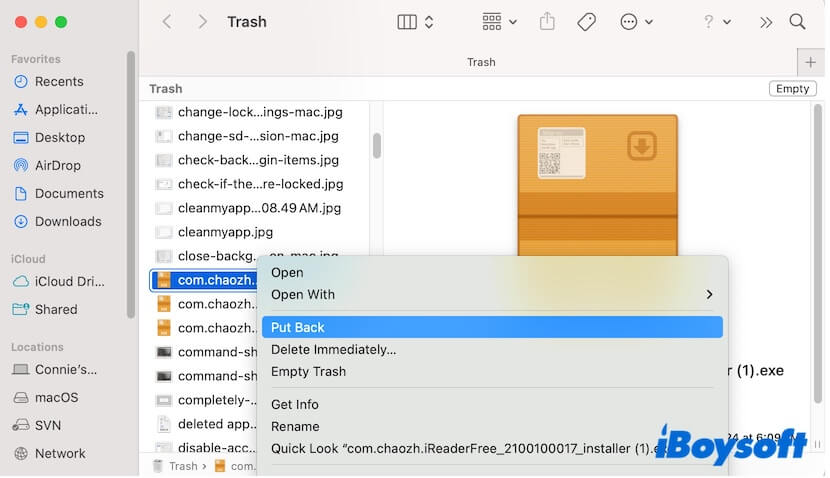Select cleanmyapp.jpg in the file list
830x478 pixels.
coord(225,232)
